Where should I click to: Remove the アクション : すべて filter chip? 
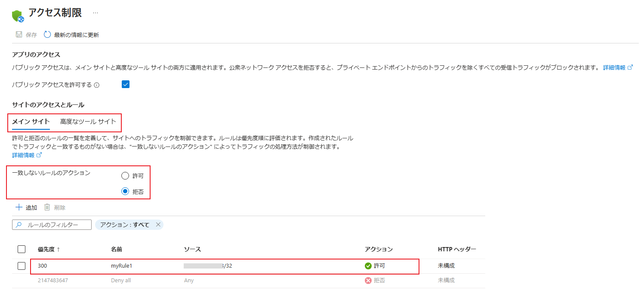click(x=158, y=225)
